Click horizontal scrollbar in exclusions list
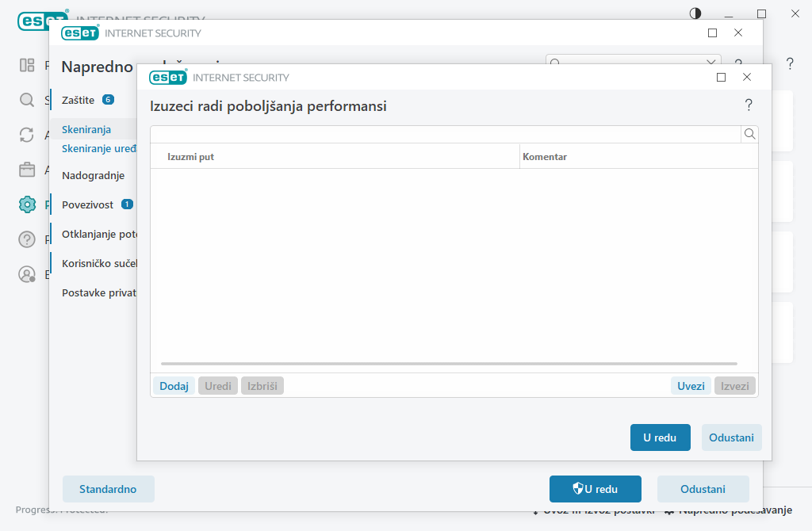The height and width of the screenshot is (531, 812). (x=449, y=364)
